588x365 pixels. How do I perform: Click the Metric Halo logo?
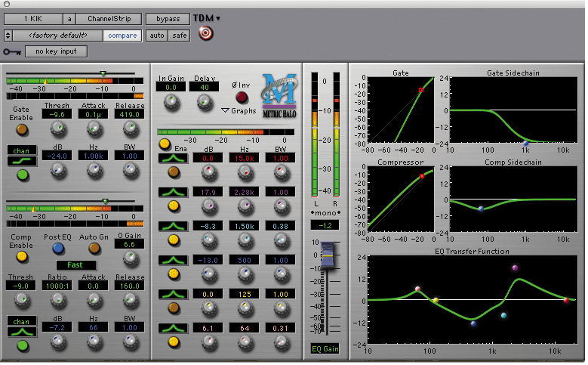coord(279,94)
